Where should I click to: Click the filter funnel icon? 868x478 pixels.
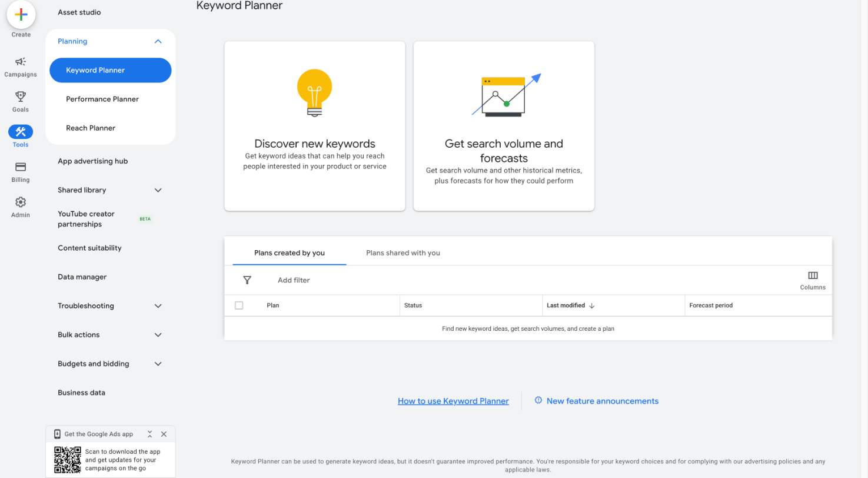coord(247,280)
